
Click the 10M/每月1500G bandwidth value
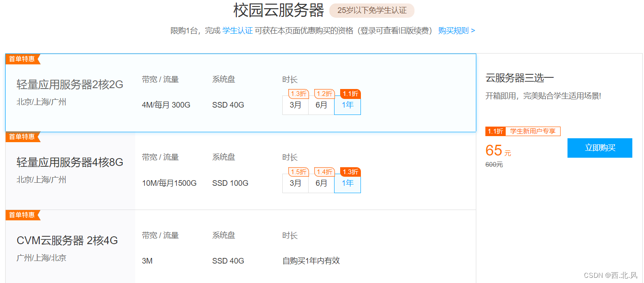coord(169,183)
